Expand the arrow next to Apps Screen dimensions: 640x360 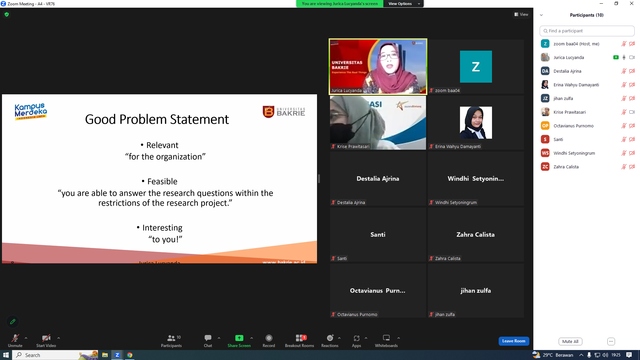click(x=366, y=338)
